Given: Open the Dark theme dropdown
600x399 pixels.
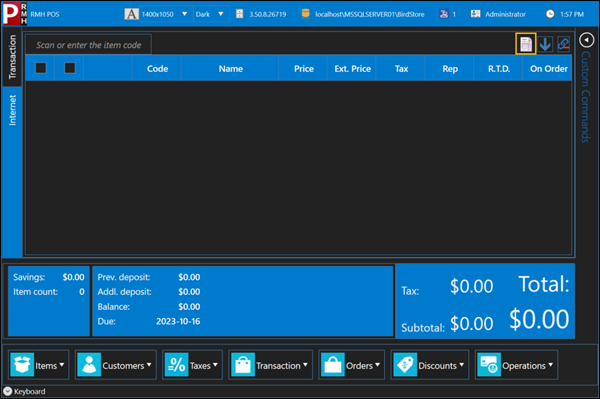Looking at the screenshot, I should (x=211, y=14).
